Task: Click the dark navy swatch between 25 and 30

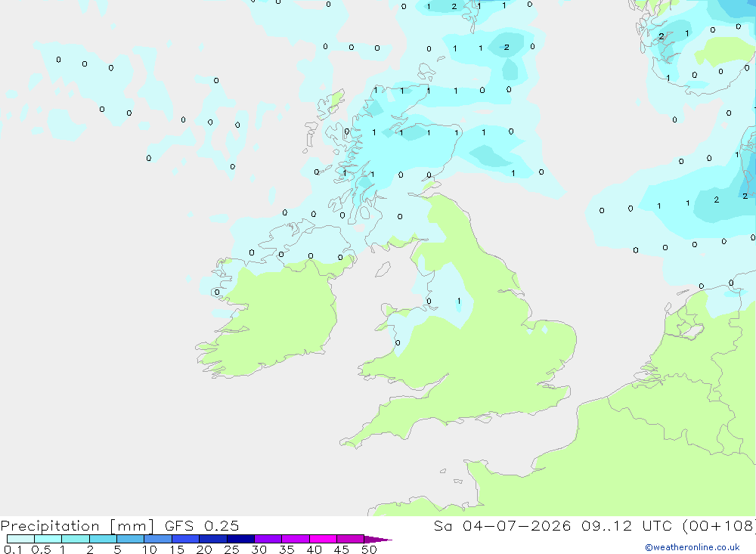Action: click(240, 539)
